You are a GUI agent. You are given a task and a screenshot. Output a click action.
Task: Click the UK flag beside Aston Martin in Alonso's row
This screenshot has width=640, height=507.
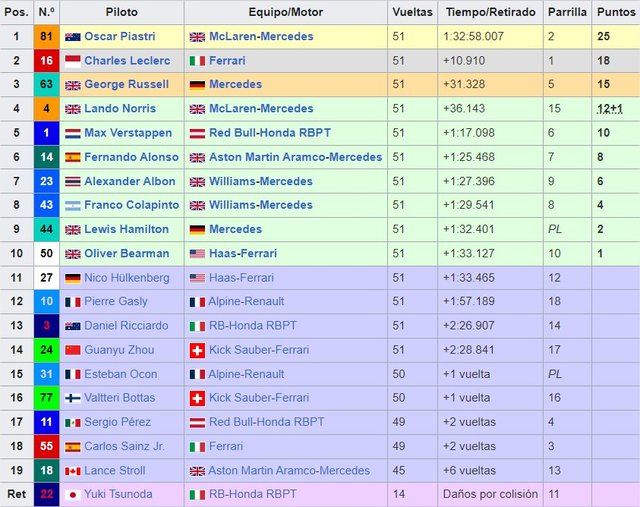198,158
